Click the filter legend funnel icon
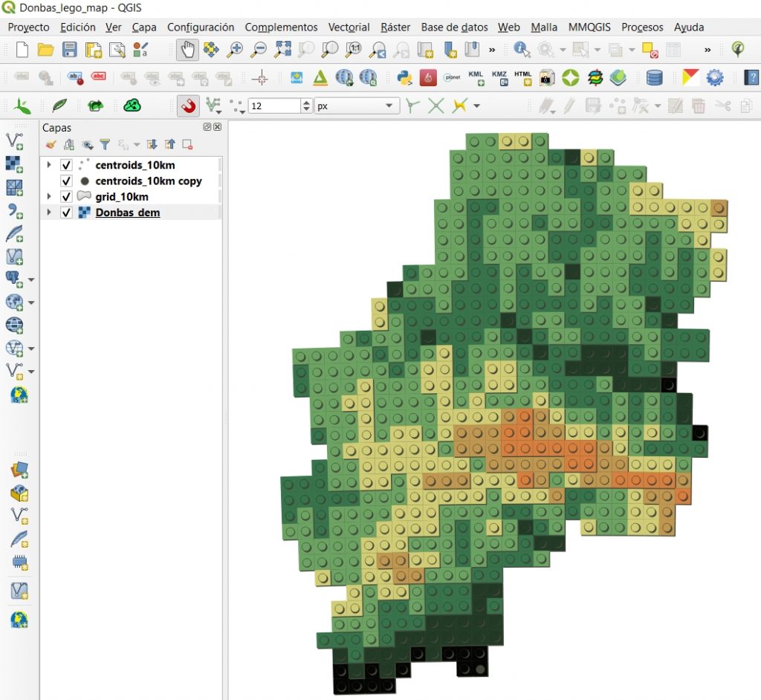761x700 pixels. (x=105, y=145)
